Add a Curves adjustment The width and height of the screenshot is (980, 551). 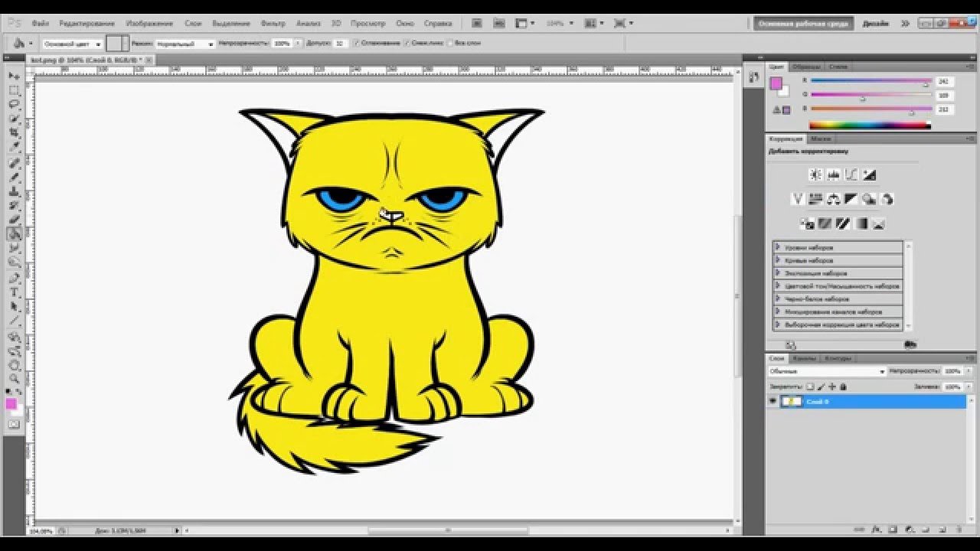pyautogui.click(x=851, y=174)
